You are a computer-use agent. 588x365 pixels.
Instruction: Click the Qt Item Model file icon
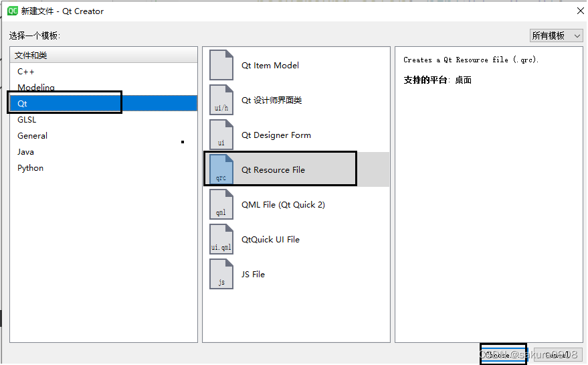coord(221,66)
